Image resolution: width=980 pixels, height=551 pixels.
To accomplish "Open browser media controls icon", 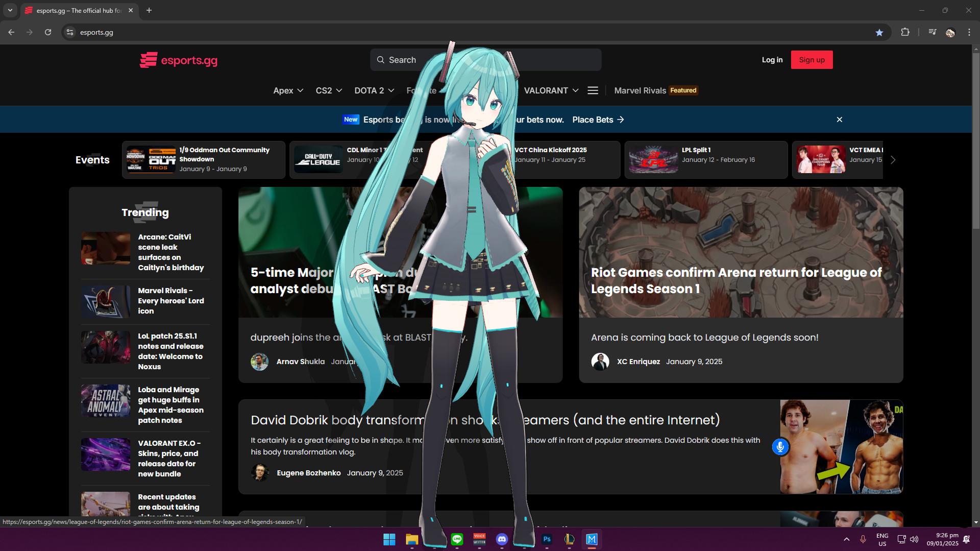I will 932,32.
